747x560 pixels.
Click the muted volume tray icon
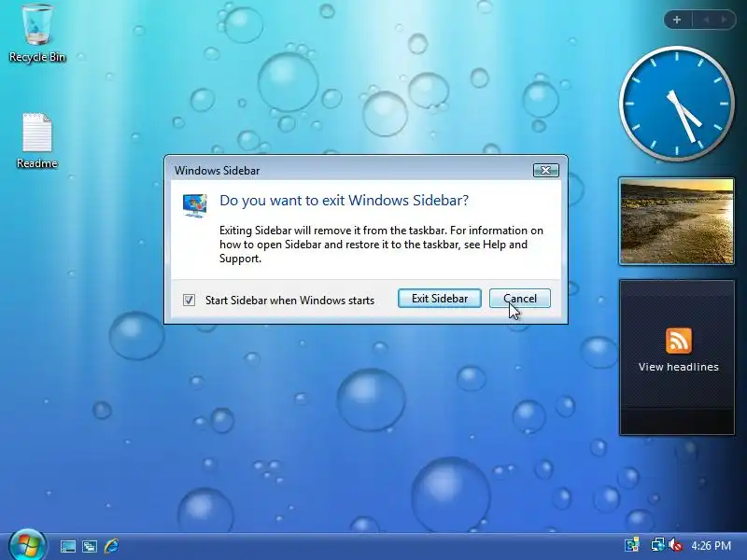(x=675, y=545)
